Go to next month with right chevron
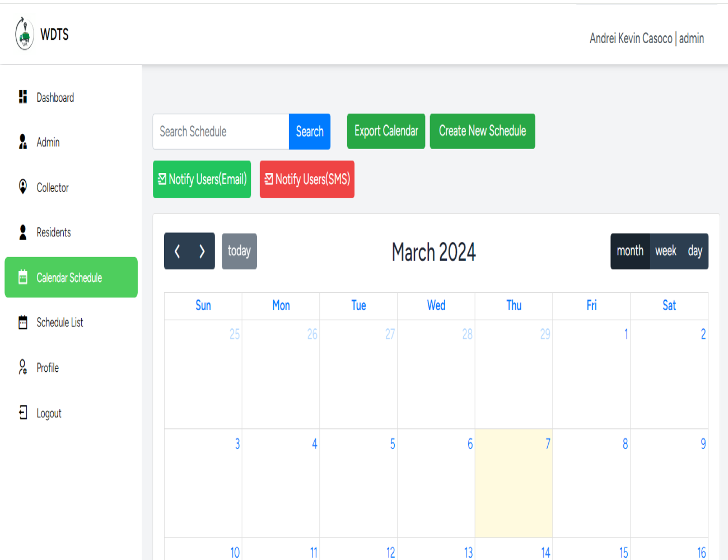Viewport: 728px width, 560px height. [x=202, y=251]
